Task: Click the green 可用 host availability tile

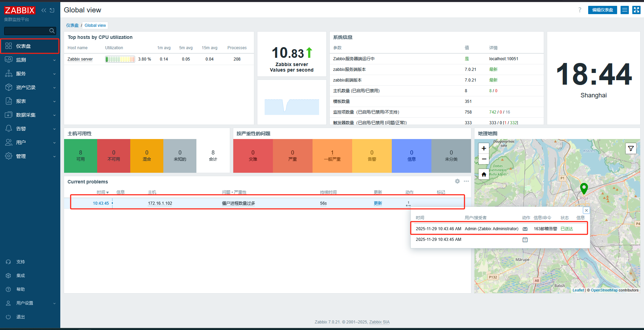Action: [81, 156]
